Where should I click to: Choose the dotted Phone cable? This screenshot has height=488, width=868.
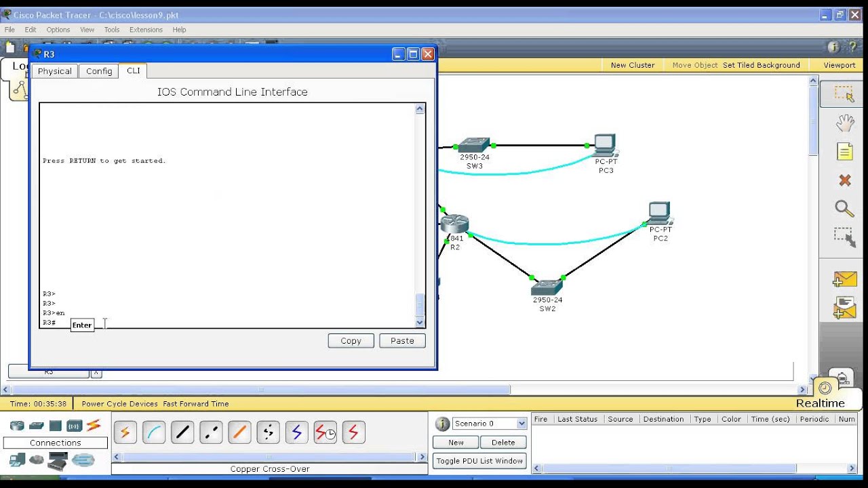[268, 432]
